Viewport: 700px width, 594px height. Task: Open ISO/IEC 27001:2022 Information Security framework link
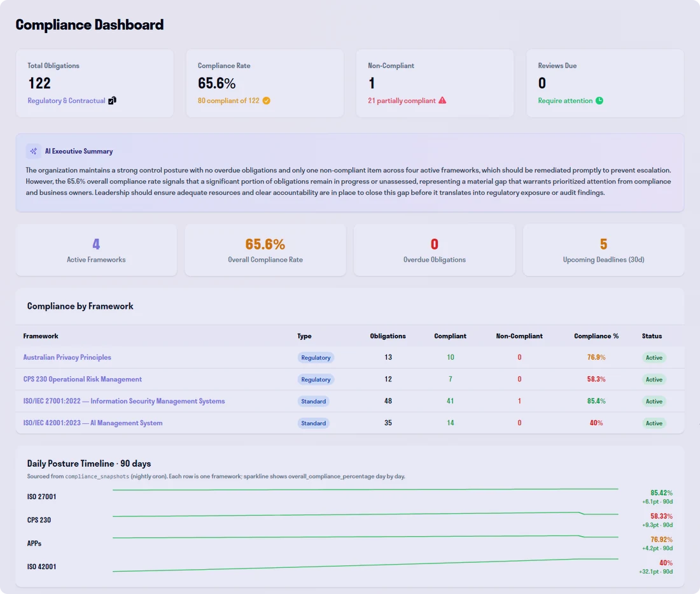tap(123, 401)
